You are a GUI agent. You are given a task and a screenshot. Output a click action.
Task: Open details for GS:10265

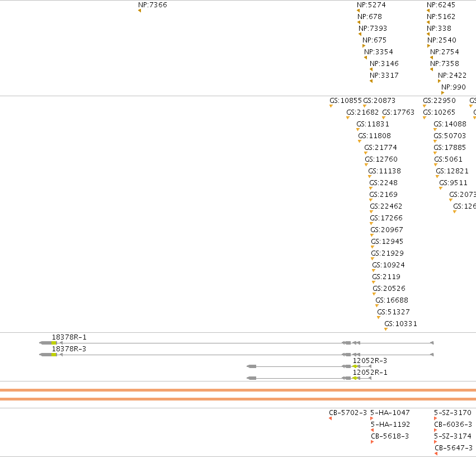[439, 112]
